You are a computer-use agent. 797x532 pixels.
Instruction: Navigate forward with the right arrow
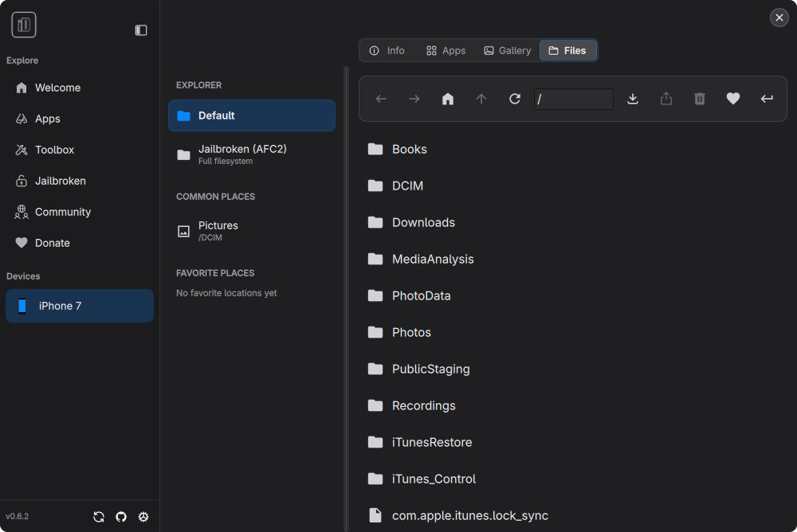click(x=414, y=99)
